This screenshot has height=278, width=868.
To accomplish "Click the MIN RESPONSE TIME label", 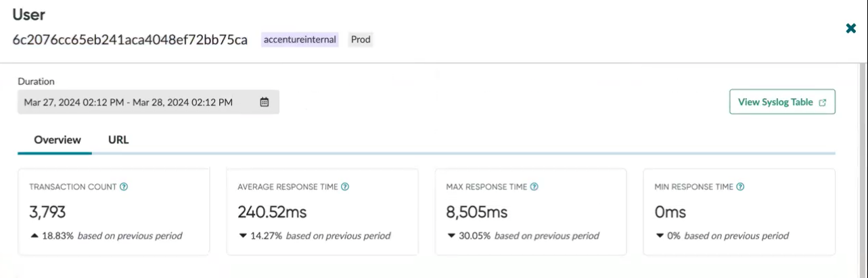I will click(693, 187).
